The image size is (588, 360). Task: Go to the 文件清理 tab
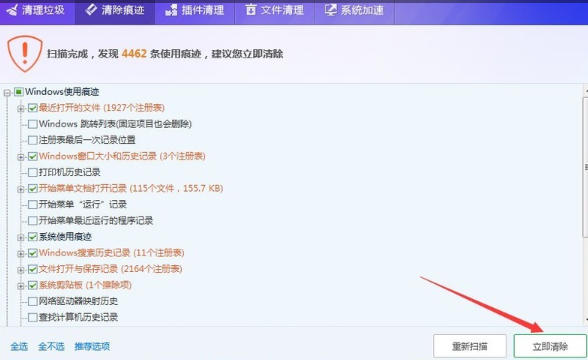[x=274, y=11]
